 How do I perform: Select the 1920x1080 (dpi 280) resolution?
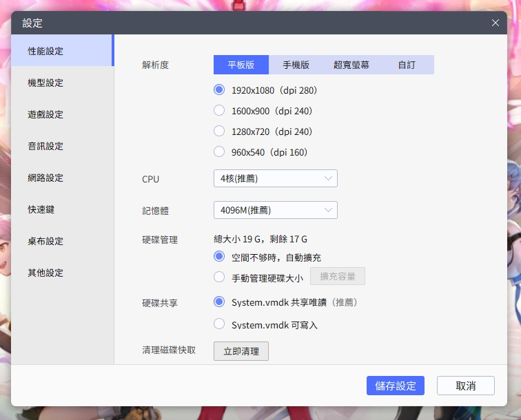[220, 90]
